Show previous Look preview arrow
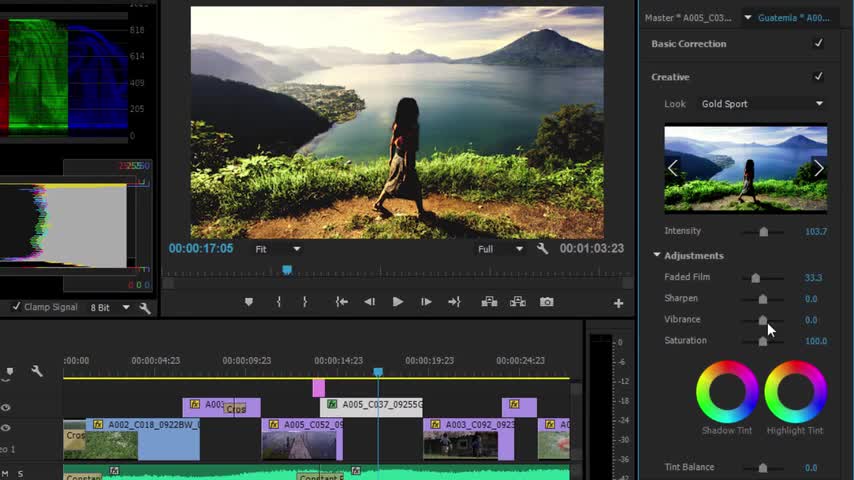This screenshot has width=854, height=480. coord(673,168)
